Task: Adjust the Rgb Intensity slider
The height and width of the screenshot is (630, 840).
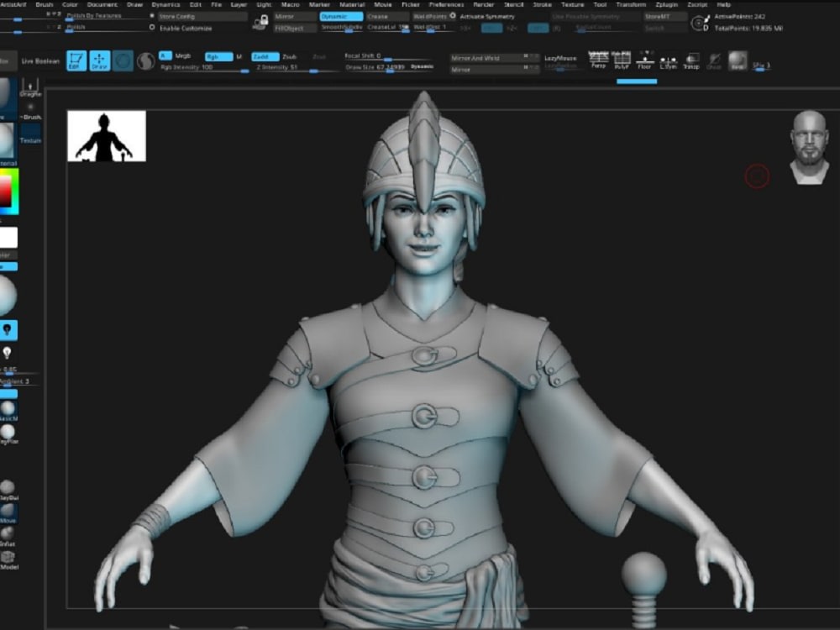Action: coord(203,68)
